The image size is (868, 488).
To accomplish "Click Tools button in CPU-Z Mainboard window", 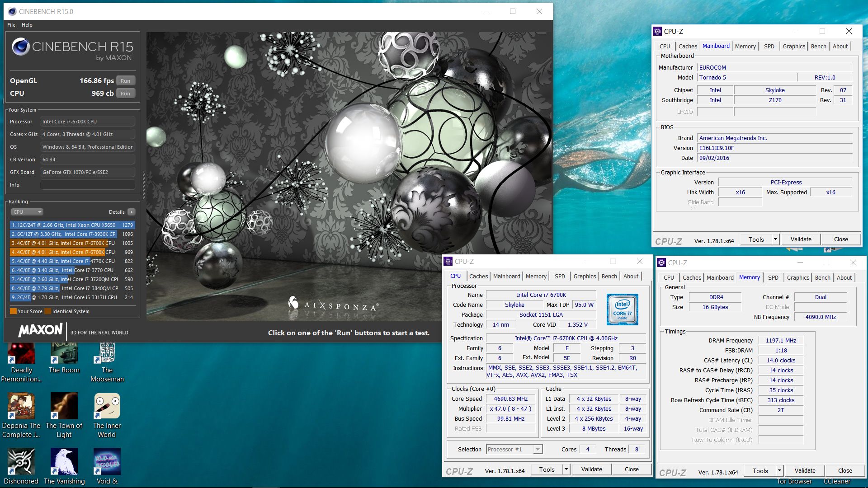I will tap(756, 239).
